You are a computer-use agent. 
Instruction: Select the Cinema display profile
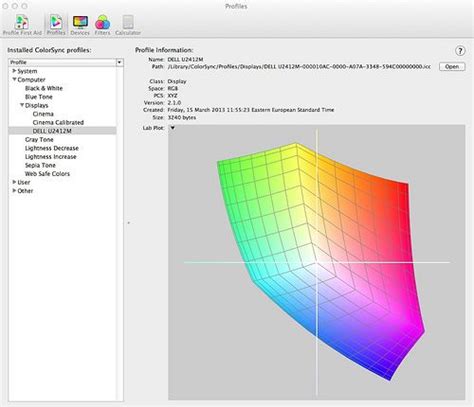tap(43, 114)
